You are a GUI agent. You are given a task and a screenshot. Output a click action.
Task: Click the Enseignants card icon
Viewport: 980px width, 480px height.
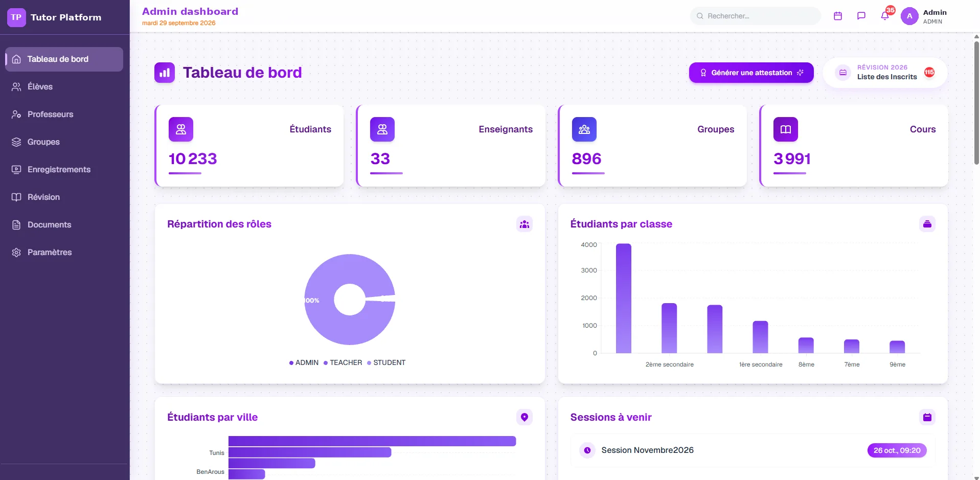[382, 129]
